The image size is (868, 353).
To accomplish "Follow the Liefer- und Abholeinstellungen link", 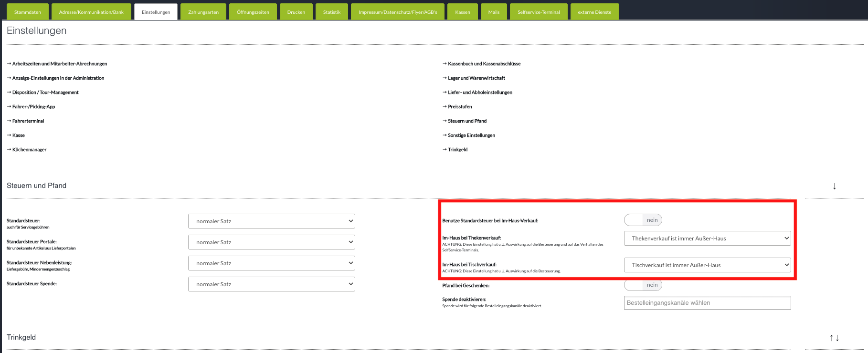I will pos(480,93).
